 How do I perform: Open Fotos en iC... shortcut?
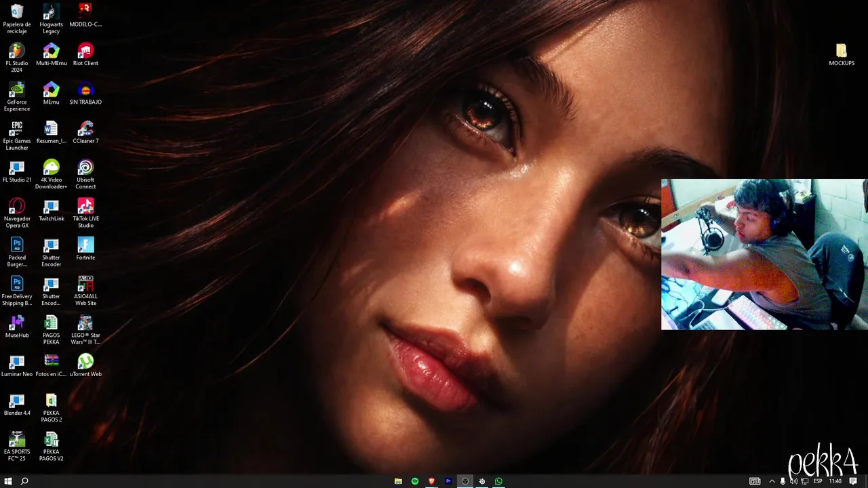51,365
